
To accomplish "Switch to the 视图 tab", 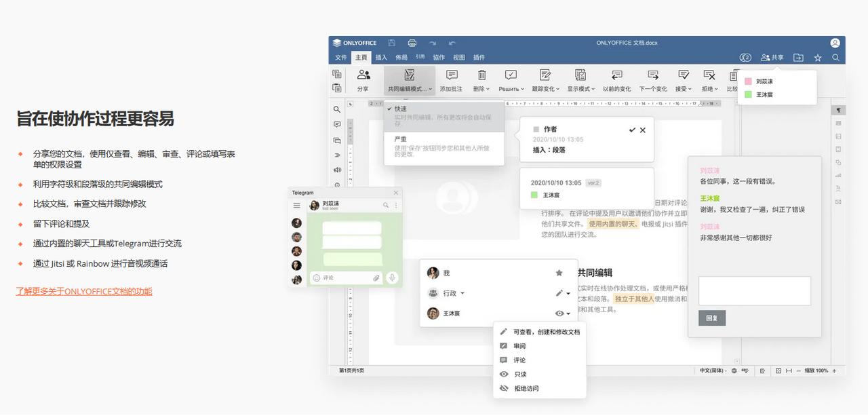I will 459,58.
